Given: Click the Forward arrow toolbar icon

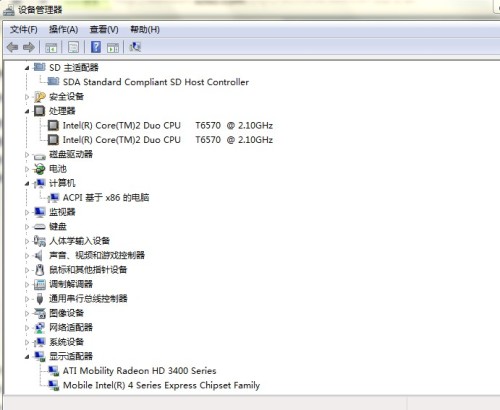Looking at the screenshot, I should click(x=29, y=47).
